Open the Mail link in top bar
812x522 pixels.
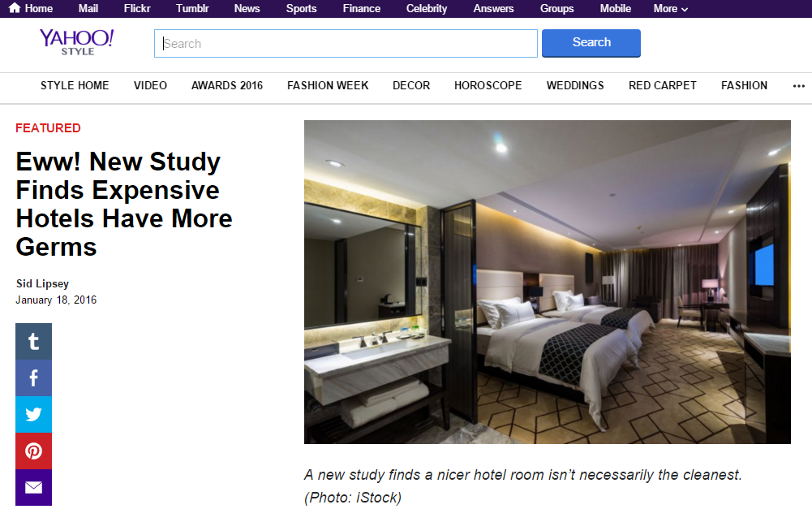(x=88, y=8)
